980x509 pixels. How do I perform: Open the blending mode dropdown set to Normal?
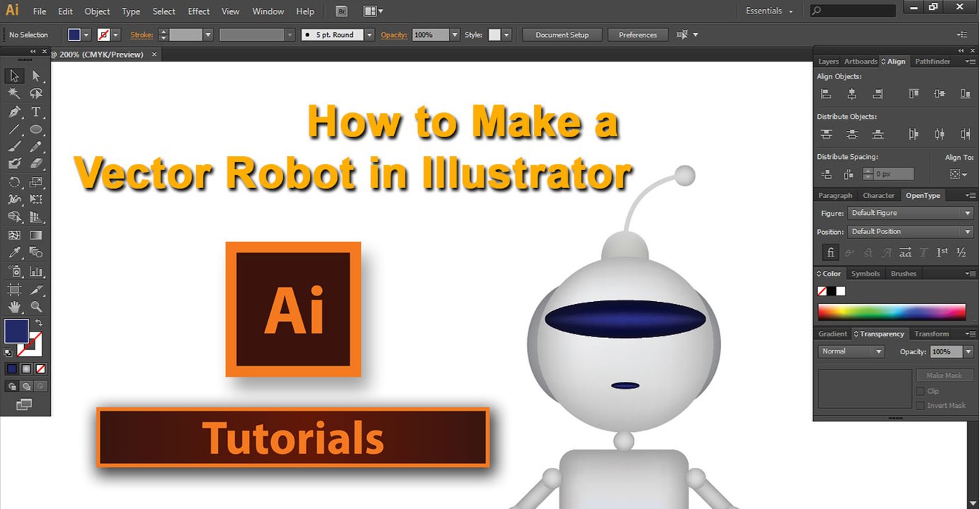[852, 351]
